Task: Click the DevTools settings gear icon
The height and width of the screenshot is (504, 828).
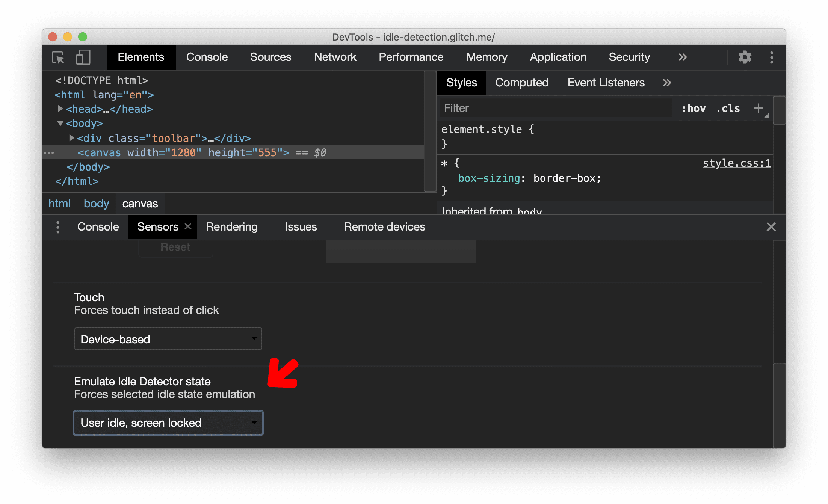Action: click(x=744, y=57)
